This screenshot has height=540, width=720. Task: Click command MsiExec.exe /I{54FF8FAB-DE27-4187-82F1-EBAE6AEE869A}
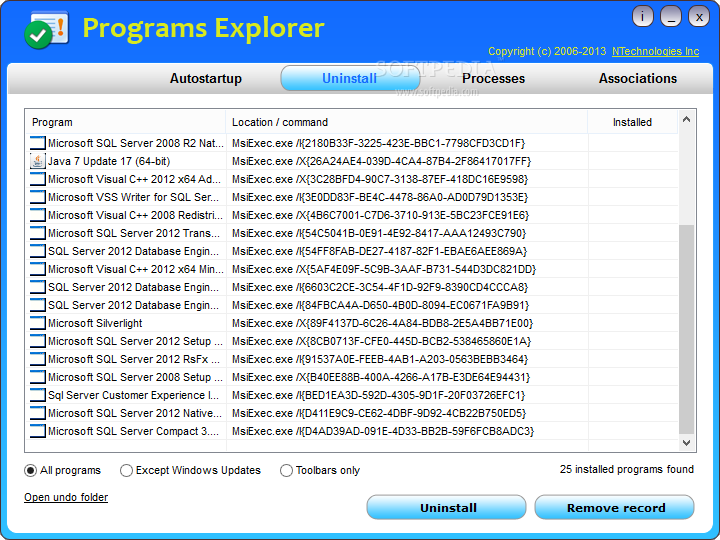(379, 251)
